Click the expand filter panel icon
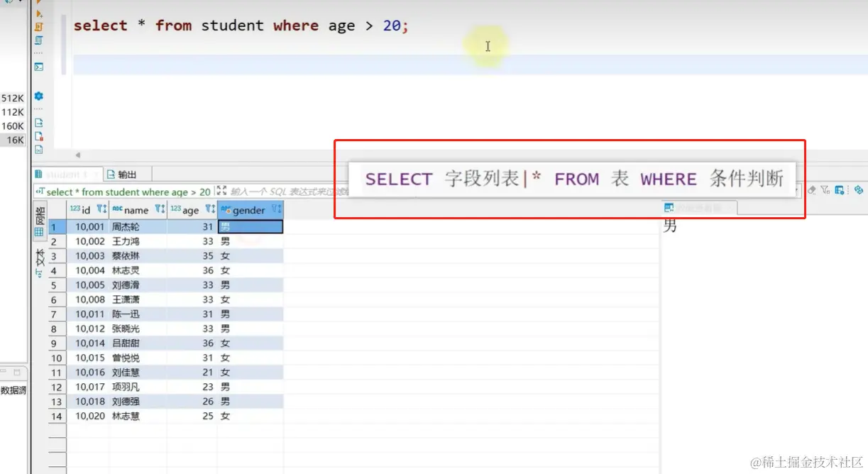Viewport: 868px width, 474px height. pos(221,191)
